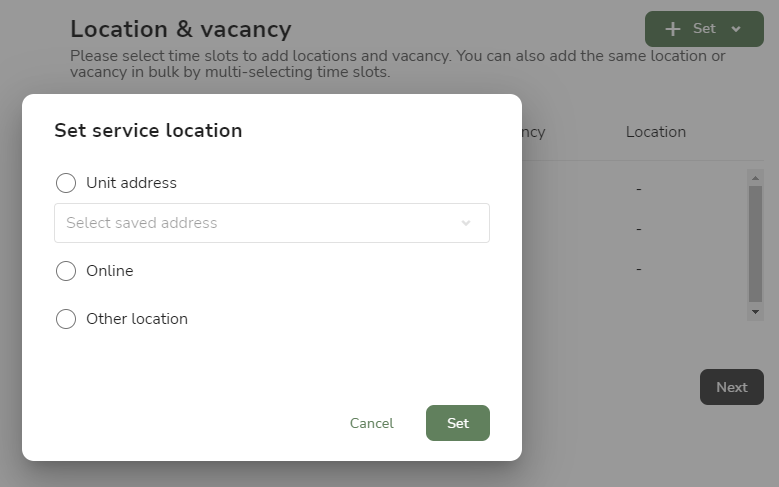
Task: Click the vertical scrollbar thumb
Action: coord(755,244)
